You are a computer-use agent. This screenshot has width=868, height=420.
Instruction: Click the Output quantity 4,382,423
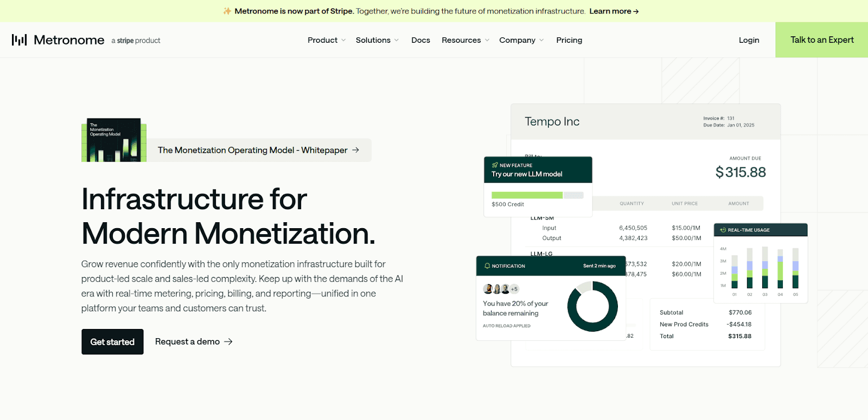(633, 238)
